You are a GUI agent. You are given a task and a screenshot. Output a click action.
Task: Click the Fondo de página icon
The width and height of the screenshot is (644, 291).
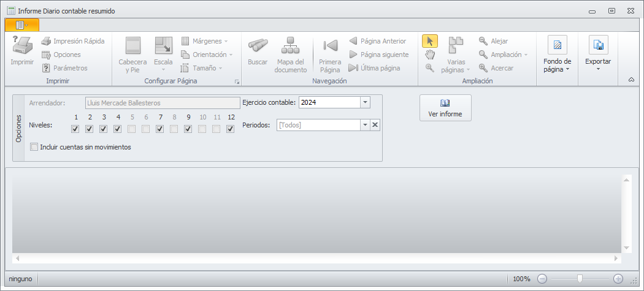(558, 45)
